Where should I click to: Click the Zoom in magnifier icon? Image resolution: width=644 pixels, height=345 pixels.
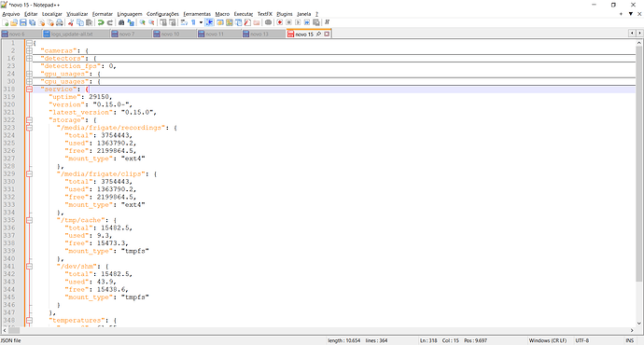click(142, 22)
